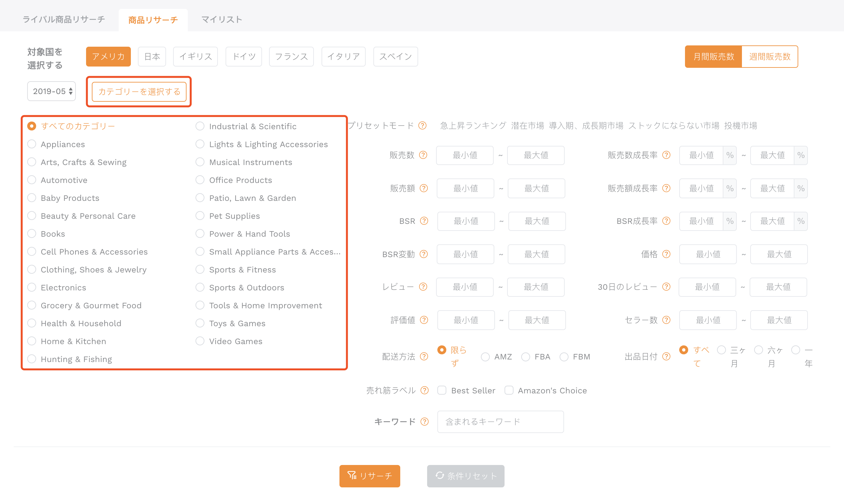Choose スペイン as target country
The width and height of the screenshot is (844, 504).
(x=395, y=57)
